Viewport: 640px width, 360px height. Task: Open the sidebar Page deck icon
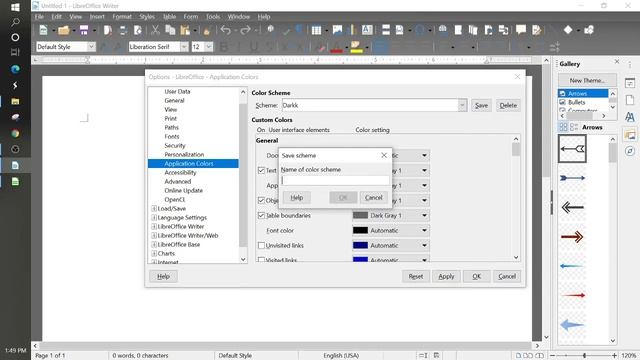click(630, 100)
